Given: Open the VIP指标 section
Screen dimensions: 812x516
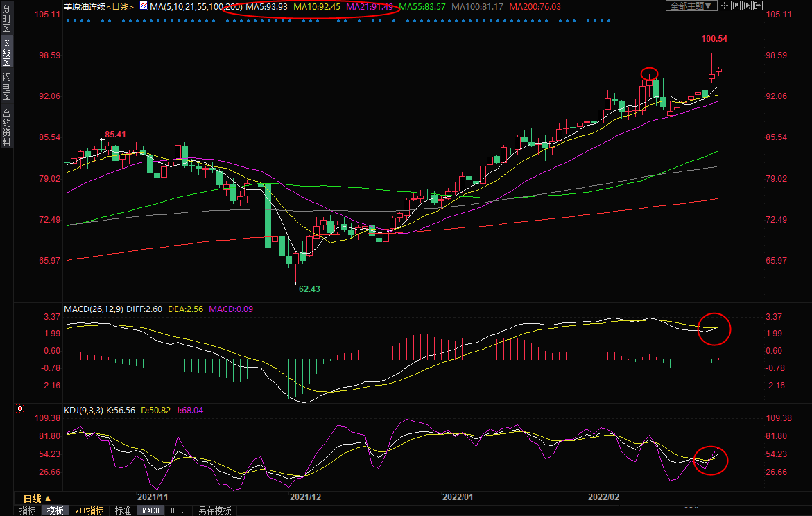Looking at the screenshot, I should (89, 510).
